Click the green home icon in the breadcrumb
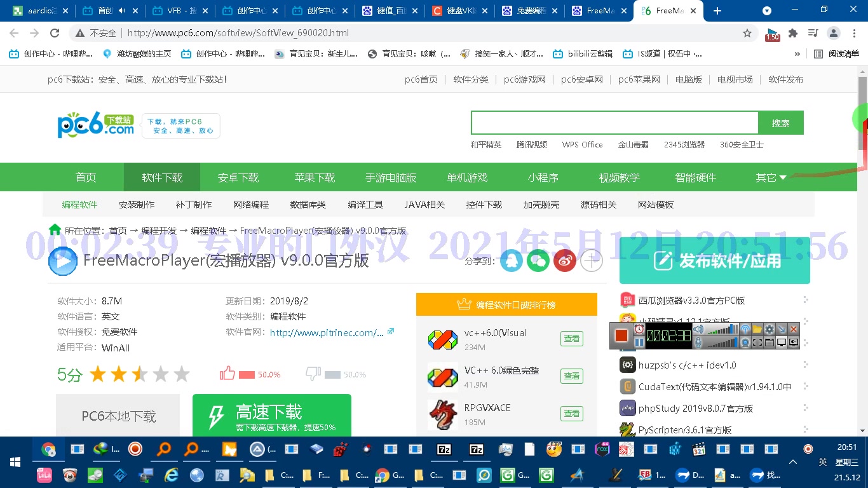Image resolution: width=868 pixels, height=488 pixels. click(55, 230)
